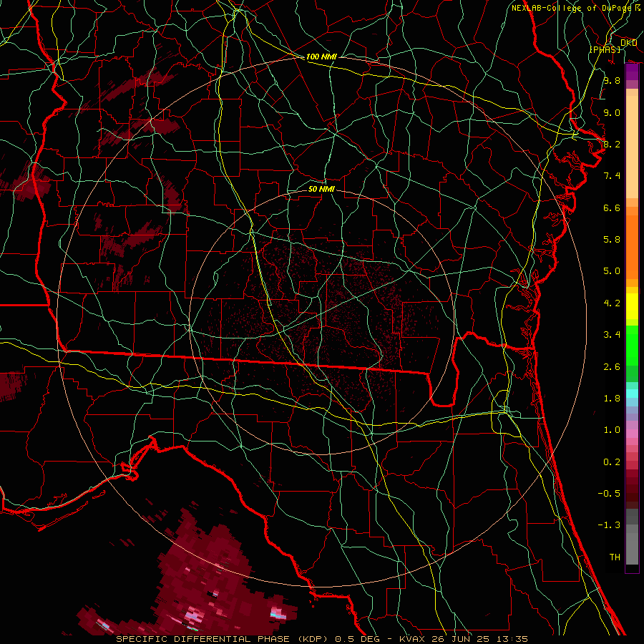The image size is (644, 644).
Task: Click the 100 NMI range ring label
Action: [x=321, y=57]
